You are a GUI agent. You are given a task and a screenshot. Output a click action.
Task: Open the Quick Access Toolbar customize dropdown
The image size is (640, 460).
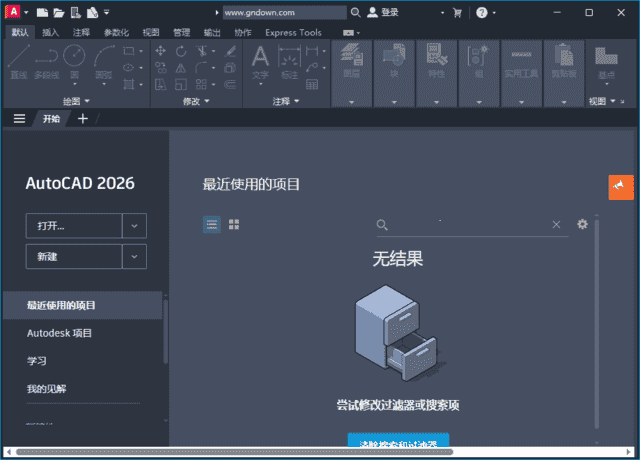click(107, 13)
